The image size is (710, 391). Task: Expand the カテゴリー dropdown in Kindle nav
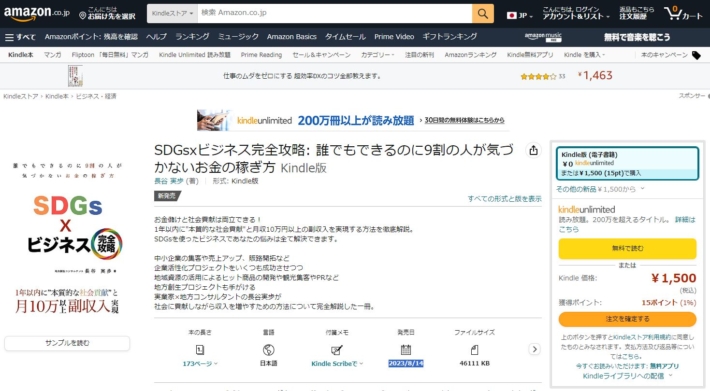(x=377, y=55)
